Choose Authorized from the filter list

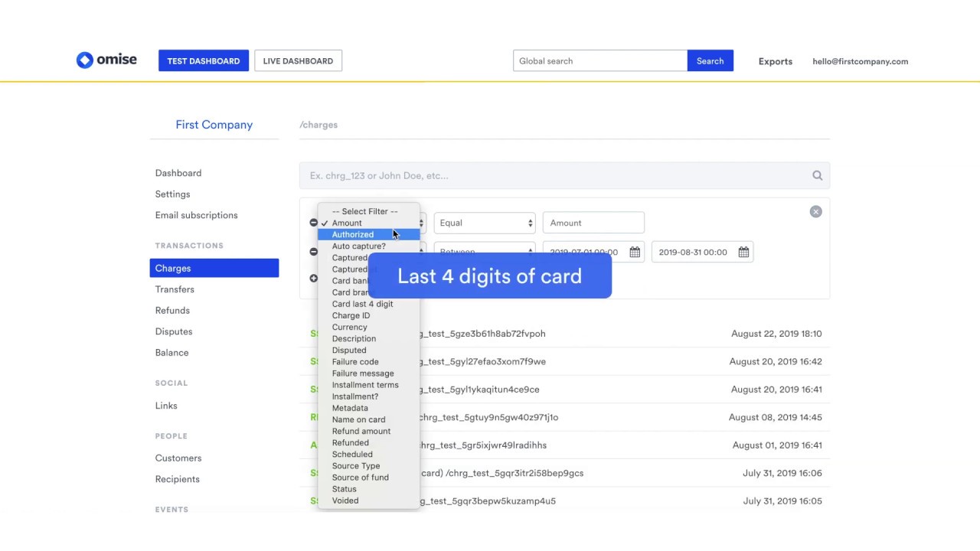coord(369,235)
